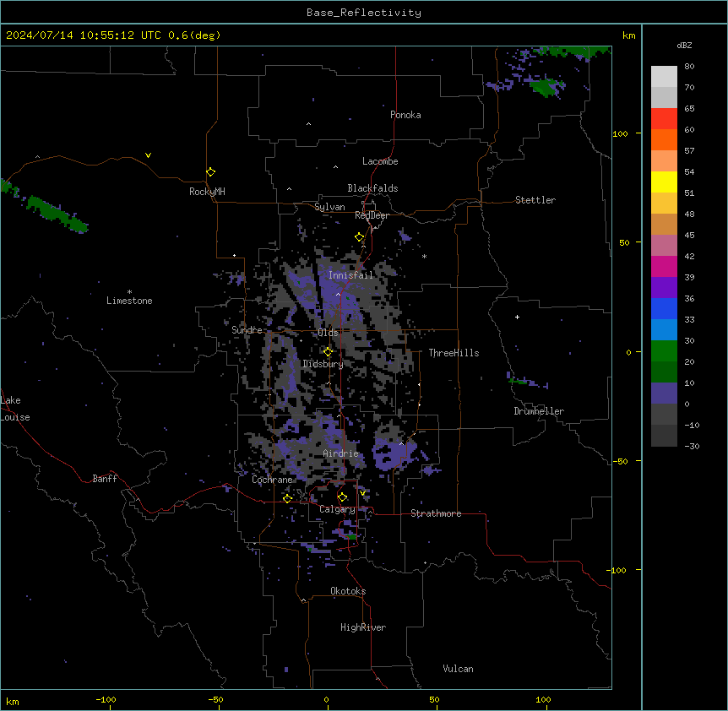The image size is (728, 711).
Task: Click the green 30 dBZ legend swatch
Action: [x=664, y=351]
